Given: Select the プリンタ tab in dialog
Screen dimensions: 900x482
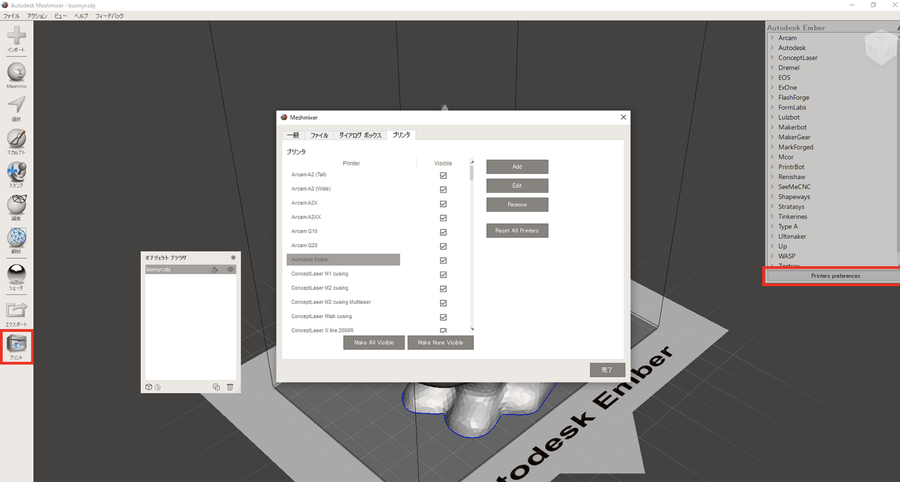Looking at the screenshot, I should tap(401, 135).
